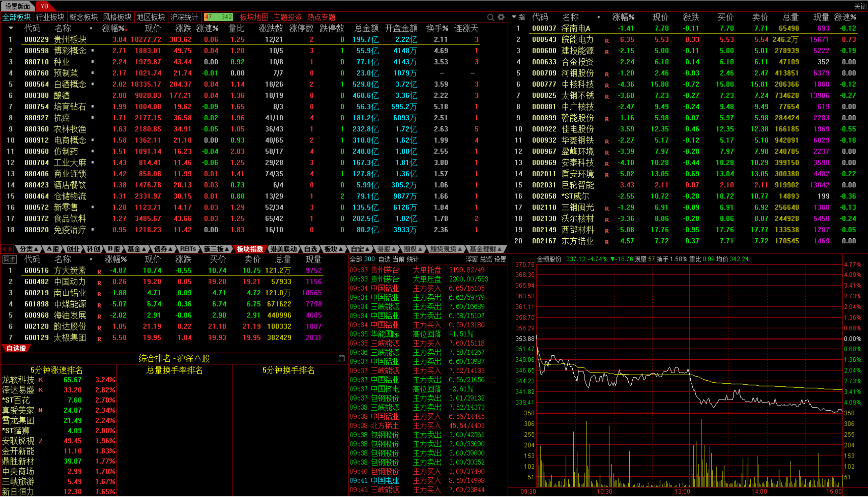Open the 板块地图 link

(x=254, y=17)
